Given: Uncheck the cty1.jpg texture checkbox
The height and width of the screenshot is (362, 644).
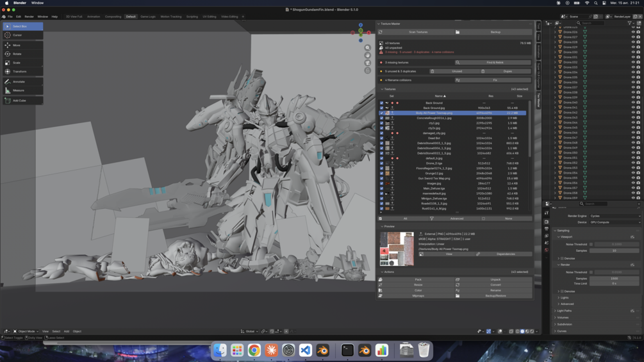Looking at the screenshot, I should (x=381, y=123).
